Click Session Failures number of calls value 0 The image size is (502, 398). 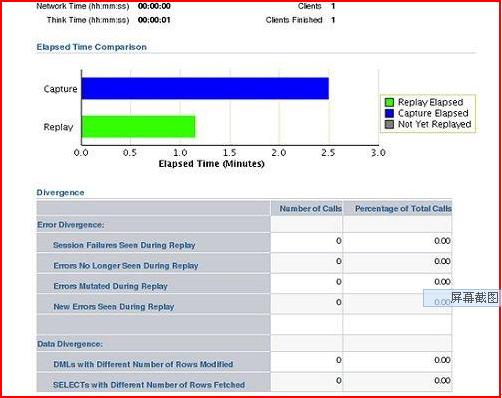click(339, 241)
